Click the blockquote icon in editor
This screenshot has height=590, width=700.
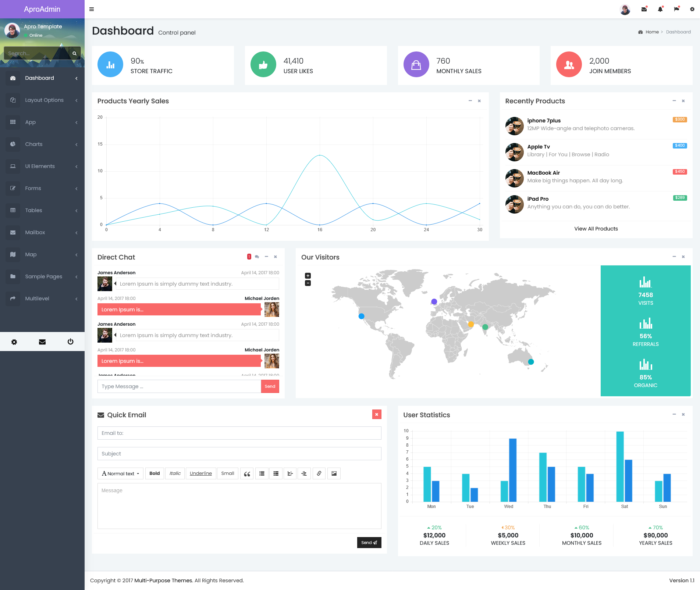click(247, 473)
